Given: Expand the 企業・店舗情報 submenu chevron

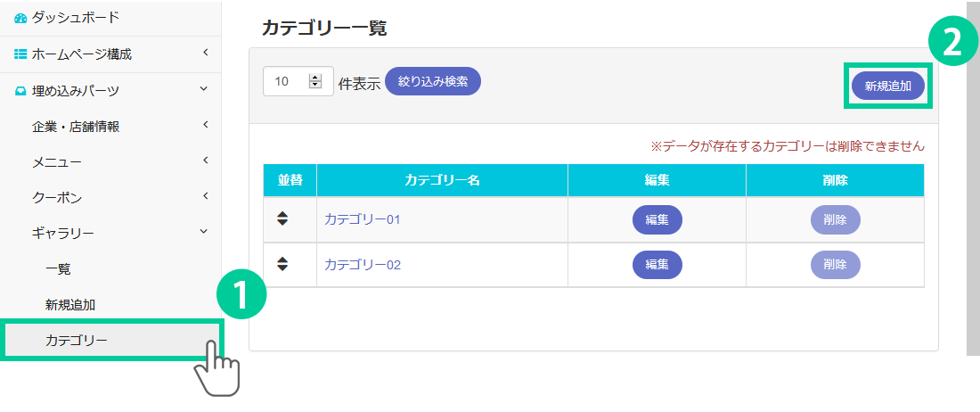Looking at the screenshot, I should point(205,125).
